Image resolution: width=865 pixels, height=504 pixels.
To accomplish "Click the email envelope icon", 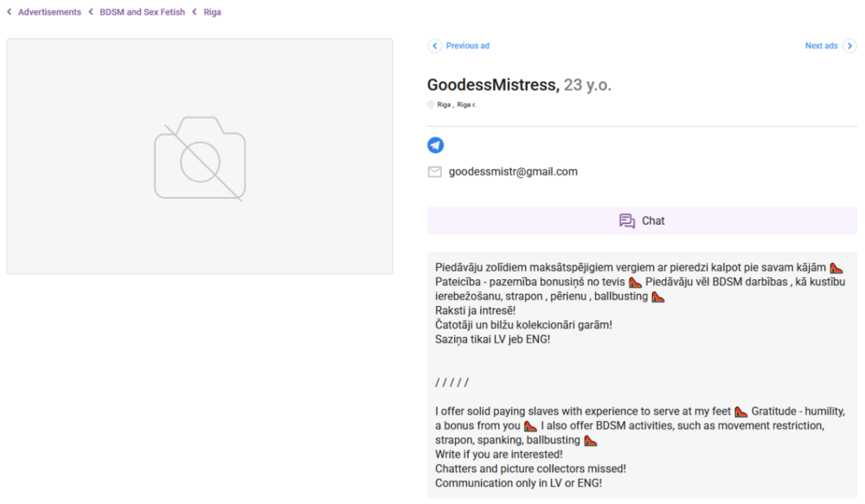I will (434, 171).
